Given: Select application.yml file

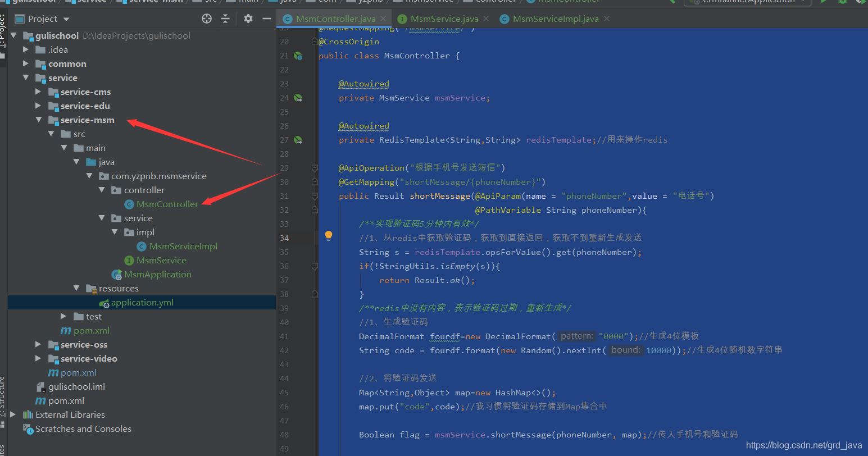Looking at the screenshot, I should click(142, 302).
